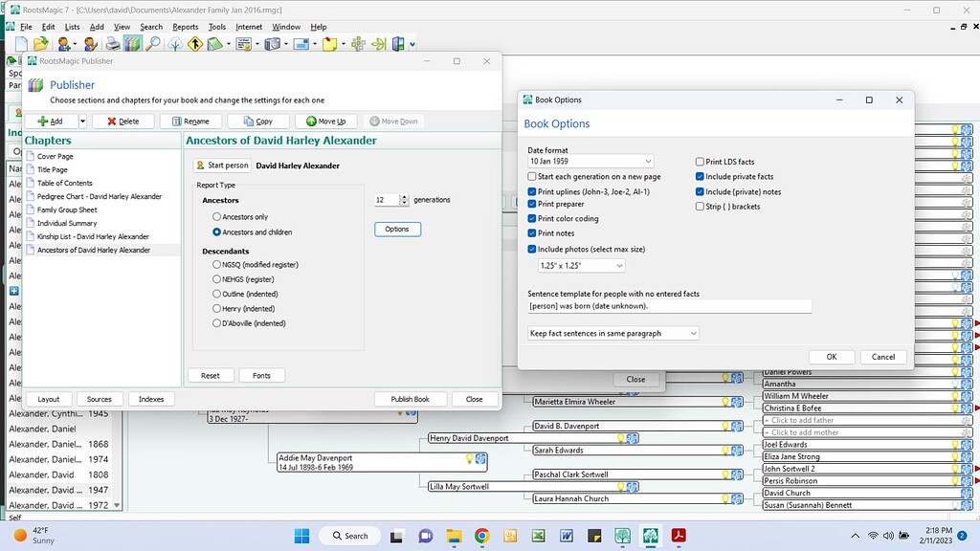Select the Ancestors only report type
The height and width of the screenshot is (551, 980).
click(217, 217)
